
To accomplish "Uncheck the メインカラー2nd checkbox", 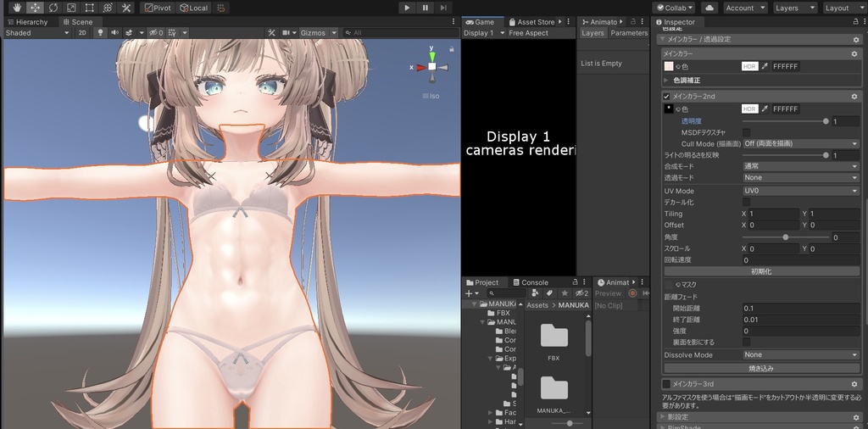I will pyautogui.click(x=666, y=97).
